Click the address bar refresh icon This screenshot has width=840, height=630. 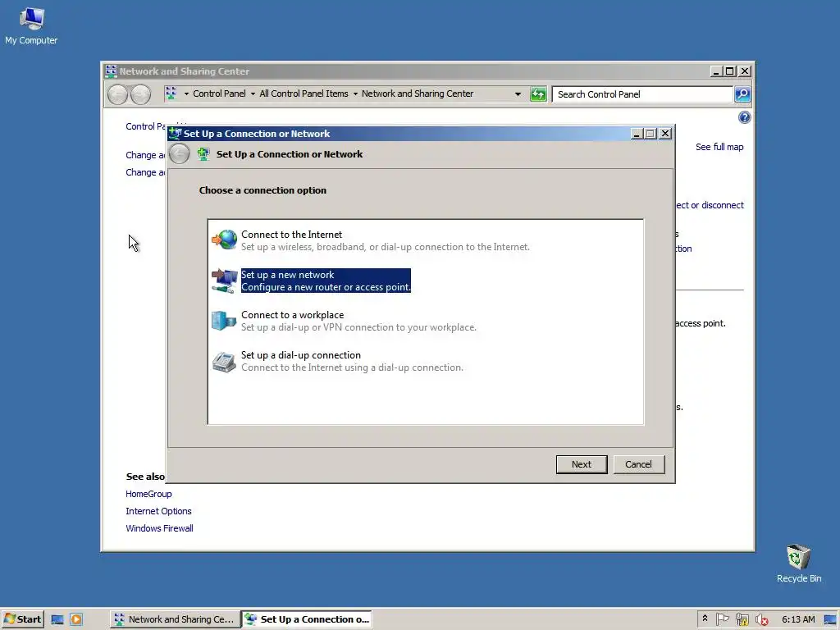[538, 94]
